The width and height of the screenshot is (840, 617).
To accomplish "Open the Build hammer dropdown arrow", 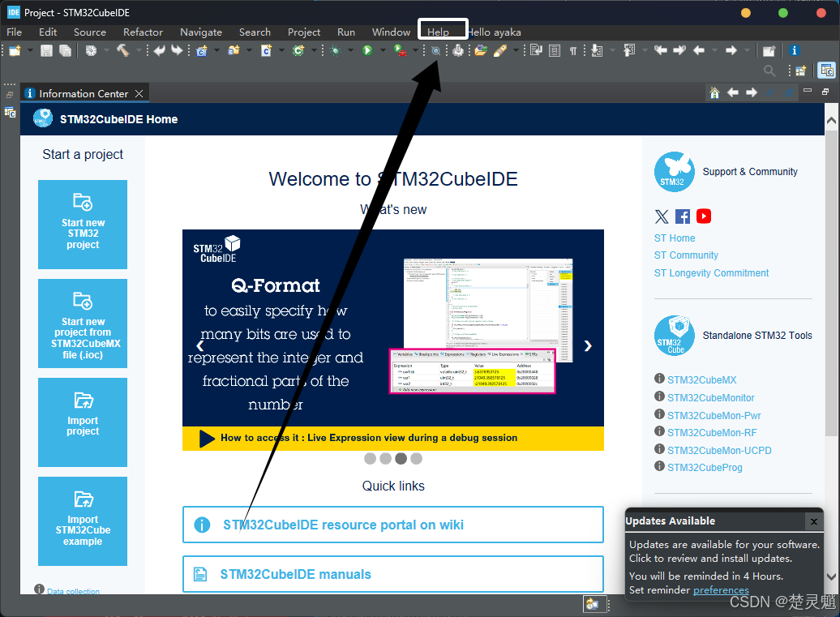I will tap(139, 50).
